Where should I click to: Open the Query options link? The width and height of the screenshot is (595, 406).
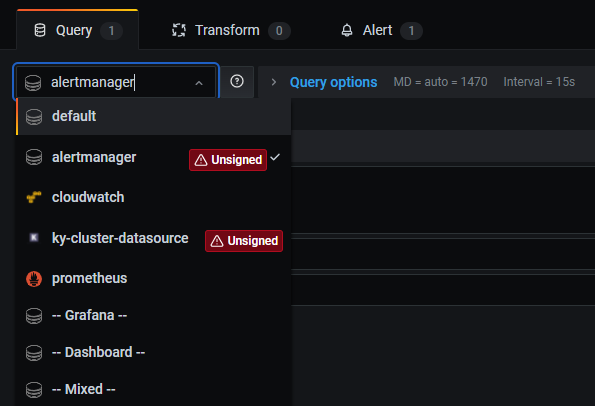click(x=334, y=82)
